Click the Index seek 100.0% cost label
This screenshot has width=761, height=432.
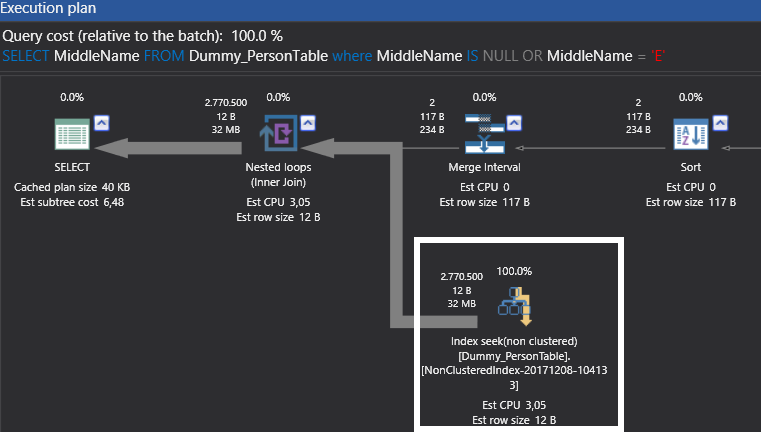coord(514,270)
